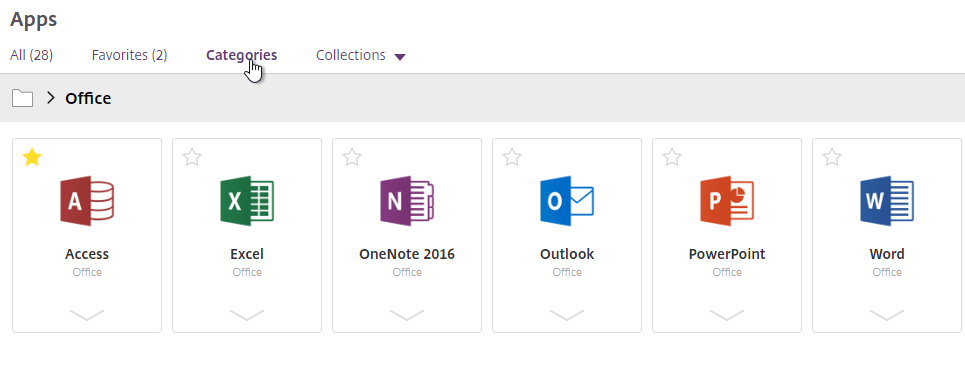The height and width of the screenshot is (376, 965).
Task: Expand details chevron on OneNote 2016 card
Action: click(x=407, y=315)
